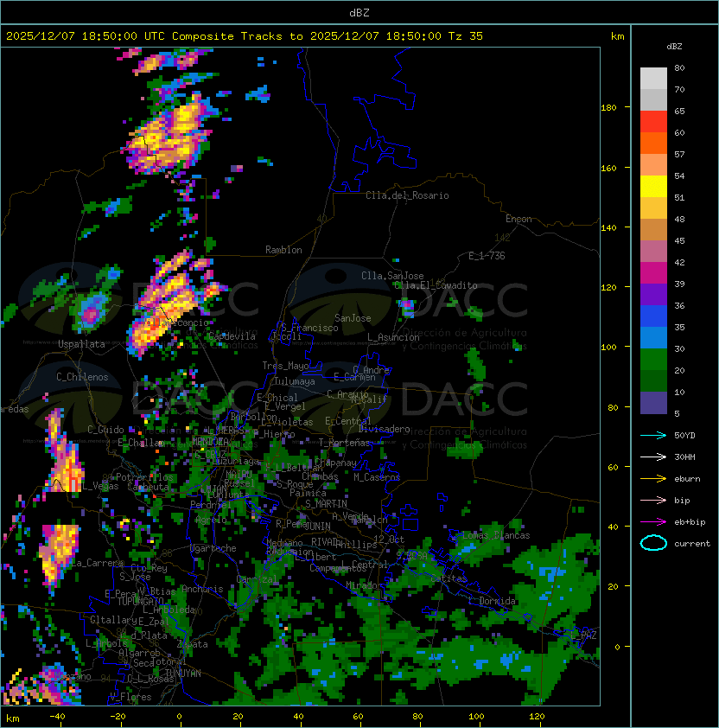Image resolution: width=719 pixels, height=728 pixels.
Task: Click the 'Potrerillos' map label
Action: (x=144, y=477)
